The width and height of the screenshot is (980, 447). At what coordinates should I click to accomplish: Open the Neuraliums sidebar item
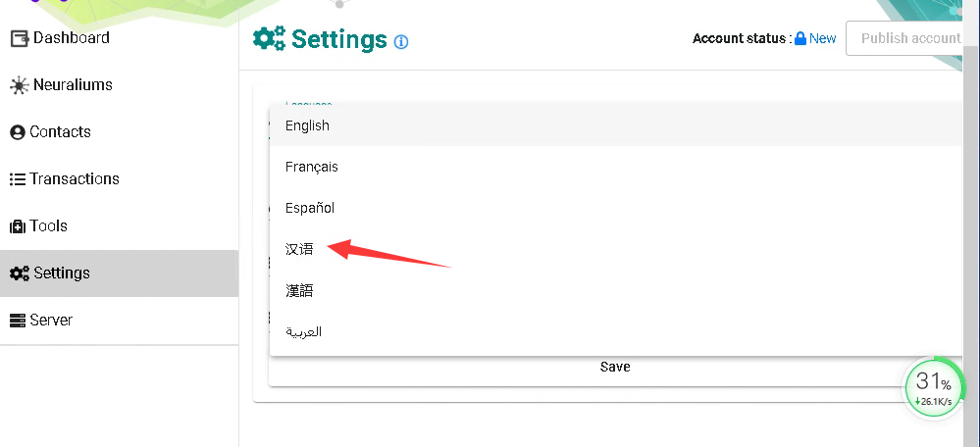pyautogui.click(x=119, y=85)
